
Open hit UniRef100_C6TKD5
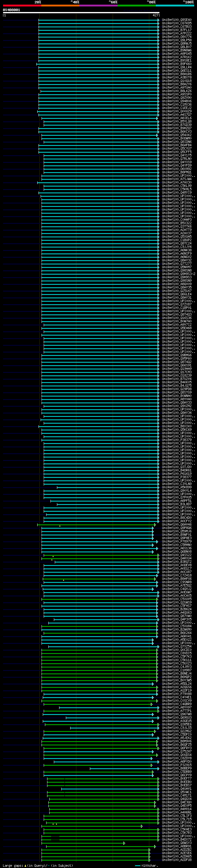tap(177, 23)
